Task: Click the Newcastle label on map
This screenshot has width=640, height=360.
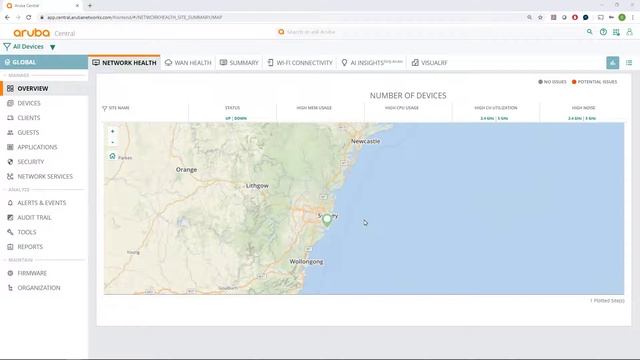Action: (x=365, y=141)
